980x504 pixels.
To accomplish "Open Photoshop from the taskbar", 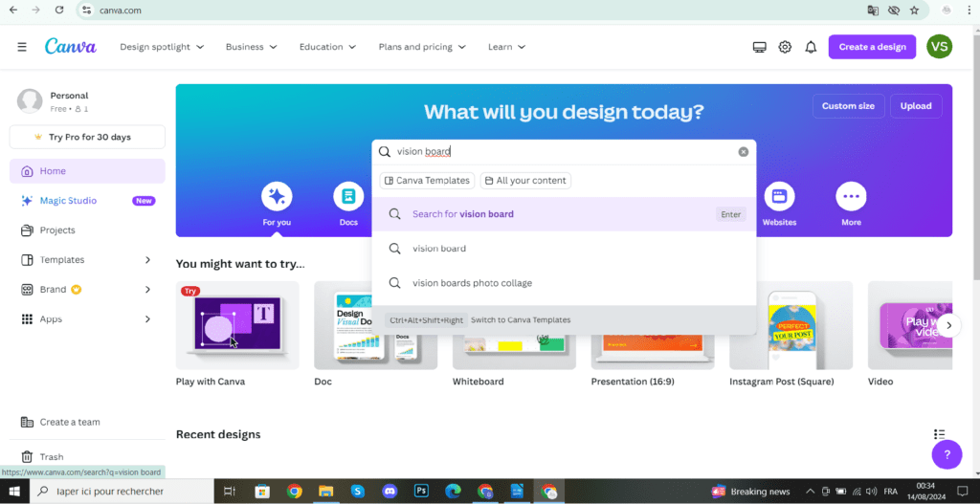I will point(422,491).
